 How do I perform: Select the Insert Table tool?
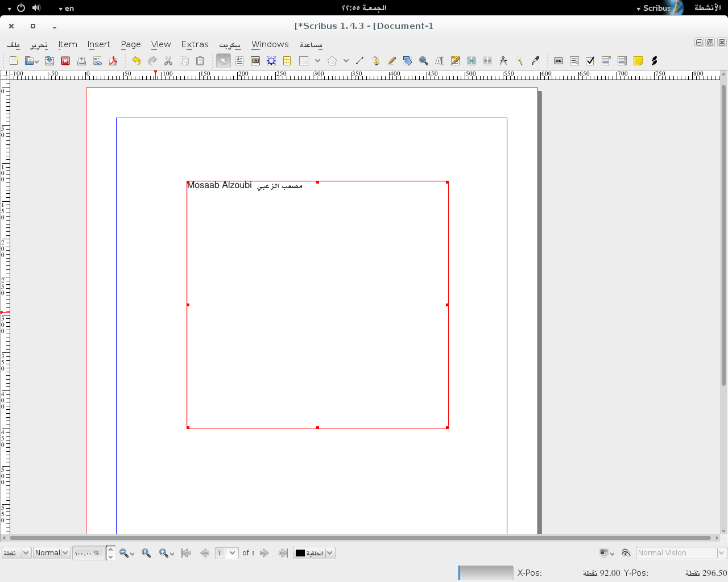tap(287, 61)
